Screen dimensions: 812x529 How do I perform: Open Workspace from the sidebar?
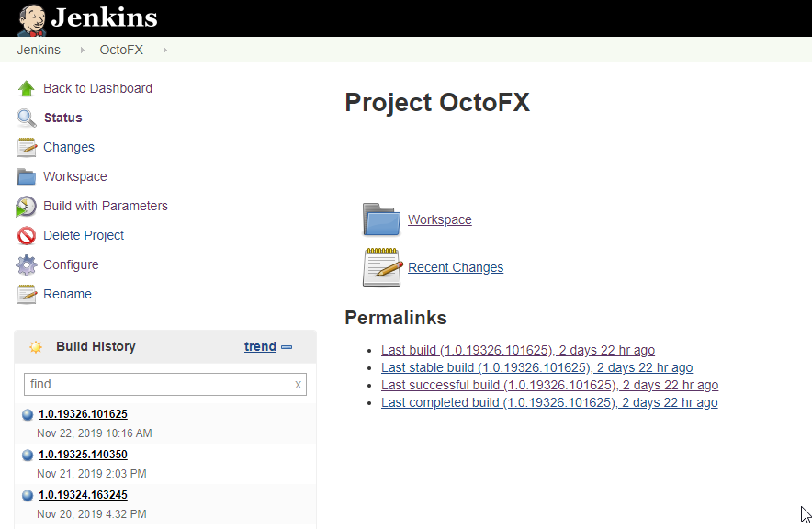(75, 176)
